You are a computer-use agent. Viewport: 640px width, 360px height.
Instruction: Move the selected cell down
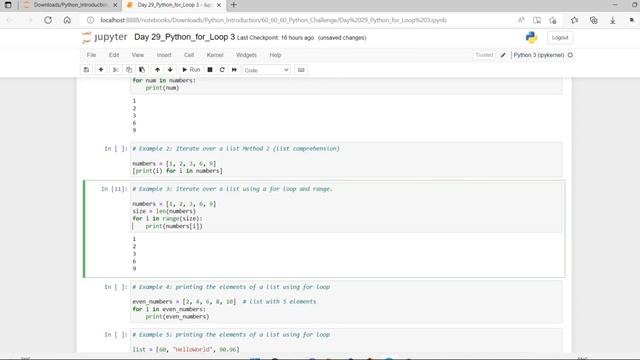170,70
